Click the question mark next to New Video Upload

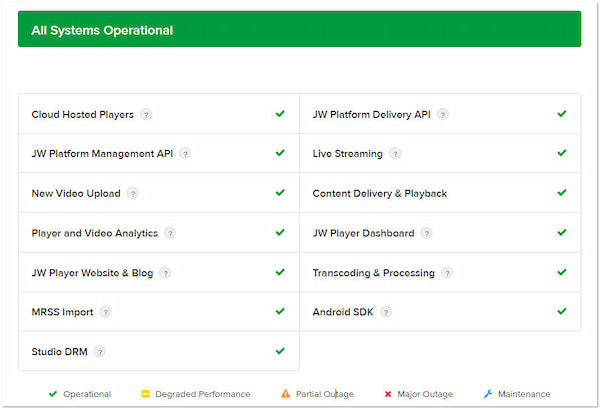(132, 194)
